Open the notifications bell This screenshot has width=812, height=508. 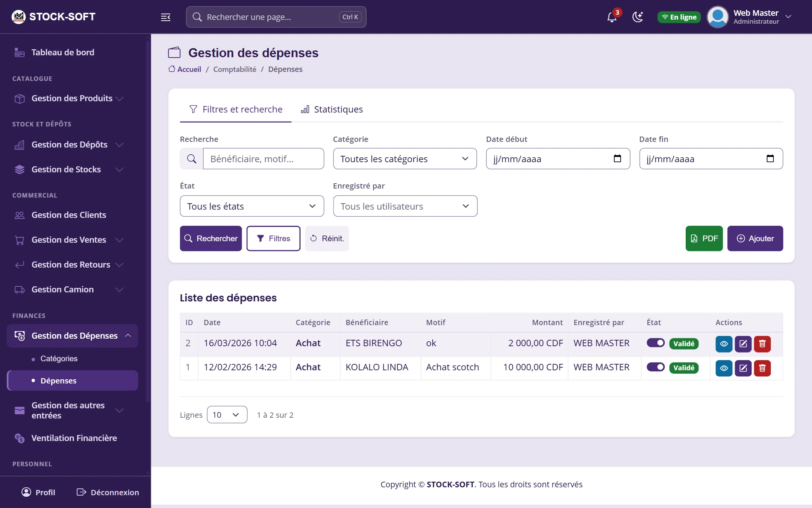tap(612, 17)
